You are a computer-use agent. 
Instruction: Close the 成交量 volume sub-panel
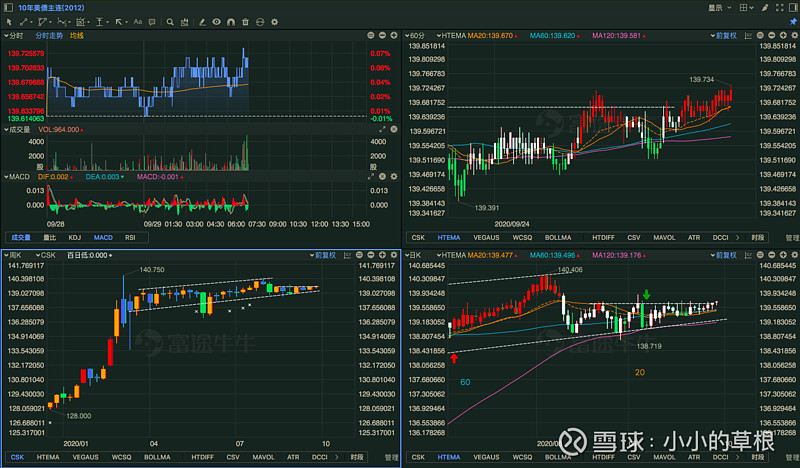[x=394, y=130]
